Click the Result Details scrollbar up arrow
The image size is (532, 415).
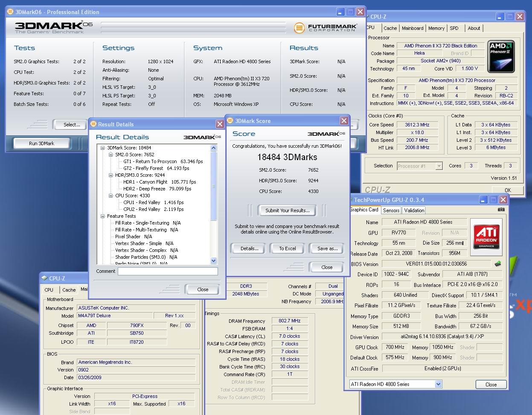[x=214, y=148]
